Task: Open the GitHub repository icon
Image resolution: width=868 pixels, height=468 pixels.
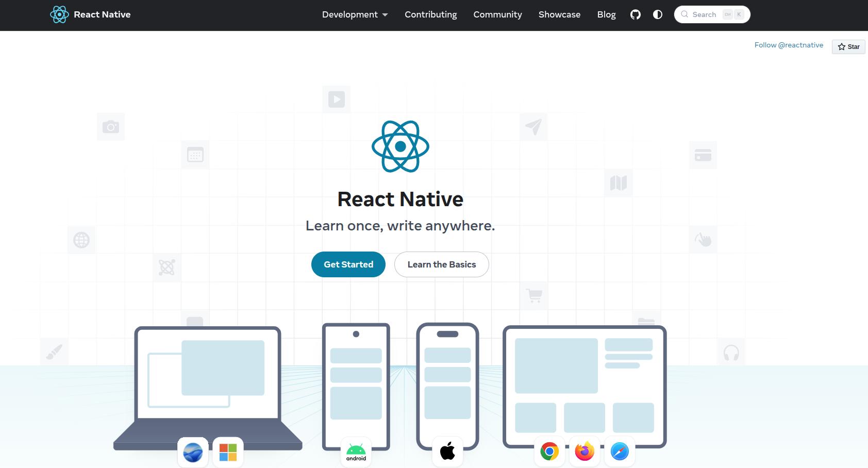Action: coord(636,14)
